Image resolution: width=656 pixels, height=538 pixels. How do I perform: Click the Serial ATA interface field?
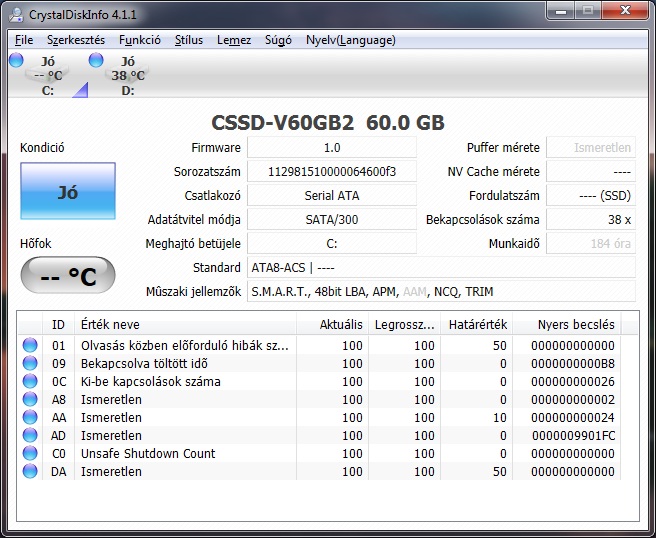point(332,195)
